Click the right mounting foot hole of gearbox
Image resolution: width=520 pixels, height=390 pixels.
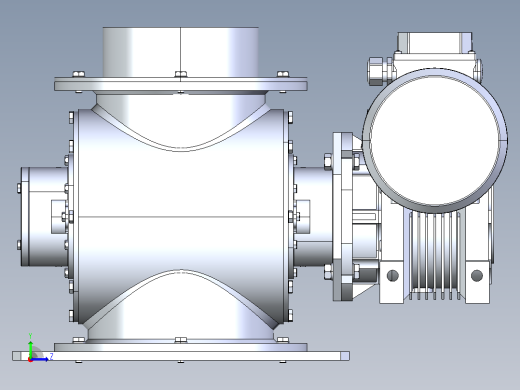pyautogui.click(x=477, y=275)
